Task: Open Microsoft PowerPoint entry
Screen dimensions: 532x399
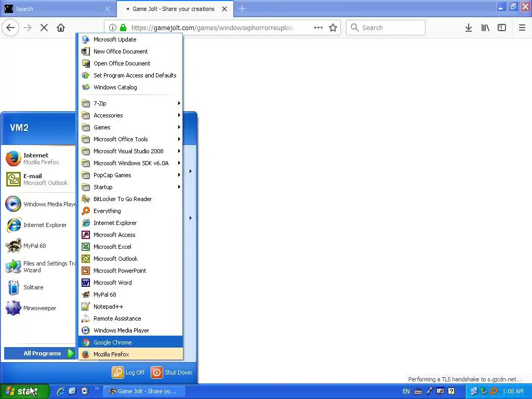Action: [x=130, y=270]
